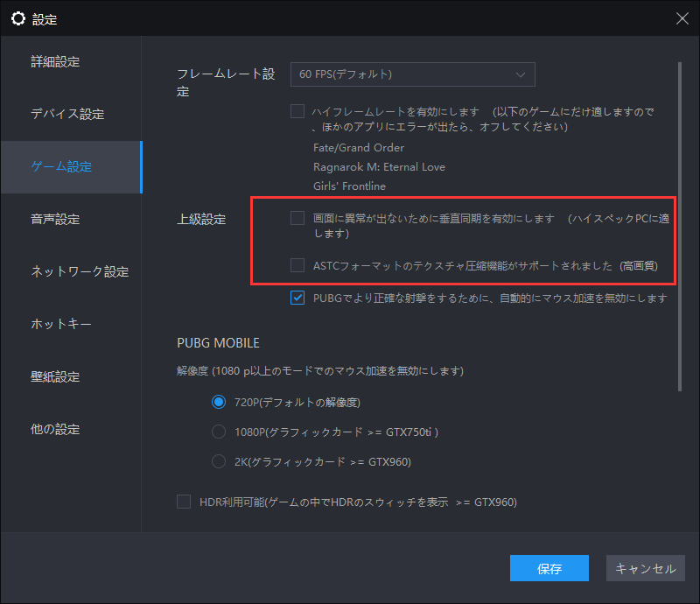The height and width of the screenshot is (604, 700).
Task: Disable automatic mouse acceleration for PUBG
Action: click(297, 298)
